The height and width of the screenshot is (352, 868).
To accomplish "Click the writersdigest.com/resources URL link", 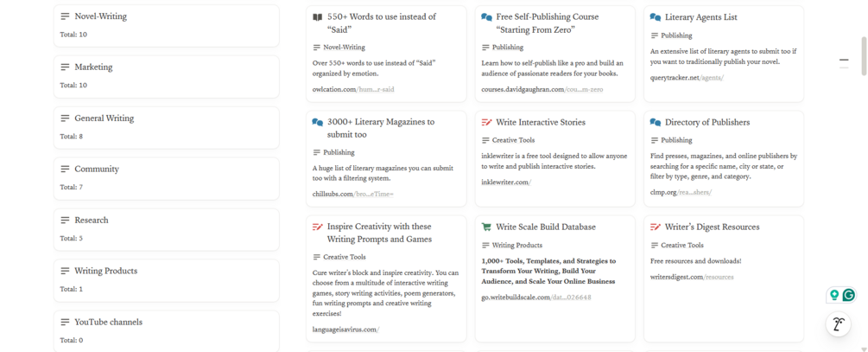I will pyautogui.click(x=692, y=276).
